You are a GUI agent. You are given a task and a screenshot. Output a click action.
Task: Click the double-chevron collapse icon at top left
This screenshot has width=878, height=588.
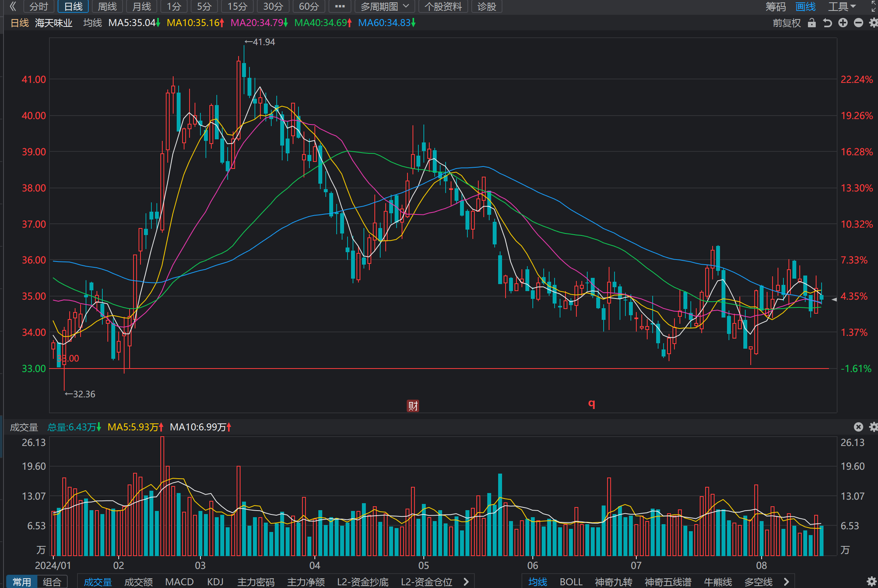(x=13, y=6)
